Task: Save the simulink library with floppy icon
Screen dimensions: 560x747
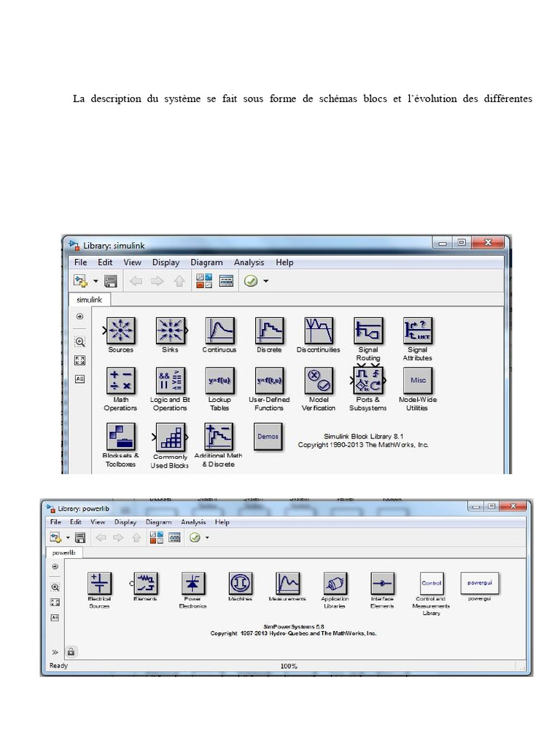Action: tap(111, 281)
